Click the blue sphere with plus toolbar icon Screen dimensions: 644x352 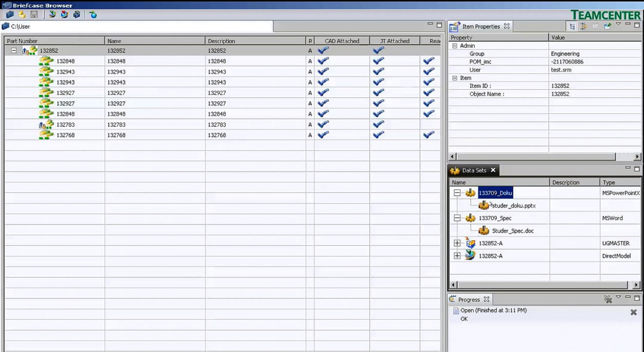pyautogui.click(x=93, y=14)
